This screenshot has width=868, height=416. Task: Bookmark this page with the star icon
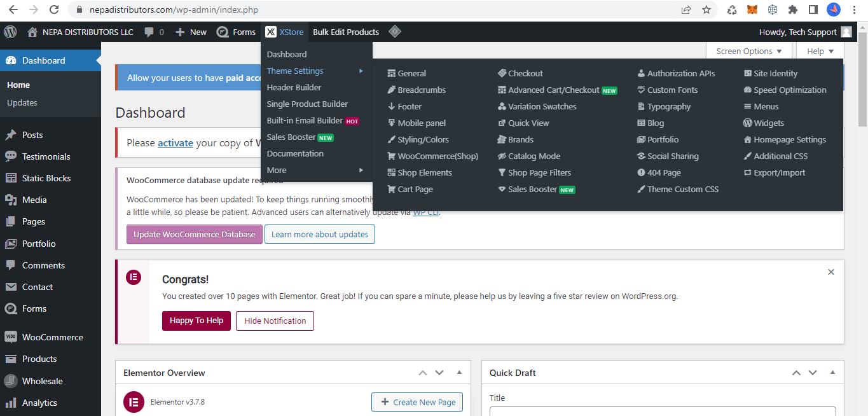coord(706,10)
